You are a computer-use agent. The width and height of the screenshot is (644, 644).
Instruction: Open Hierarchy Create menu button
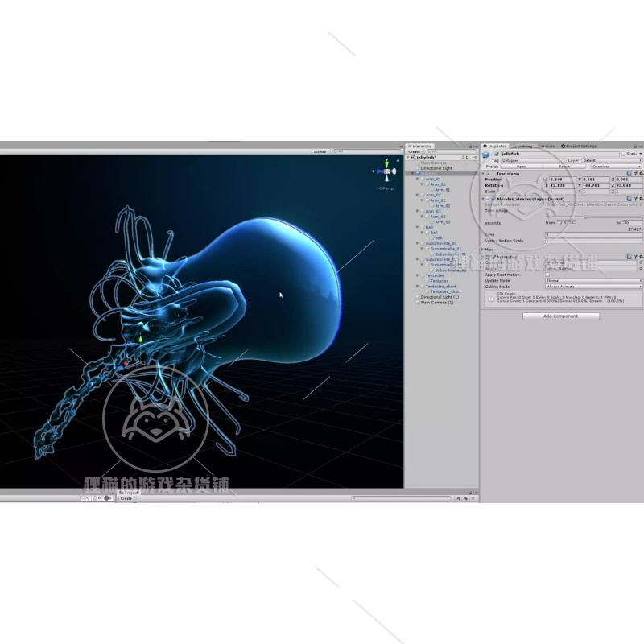click(x=416, y=151)
